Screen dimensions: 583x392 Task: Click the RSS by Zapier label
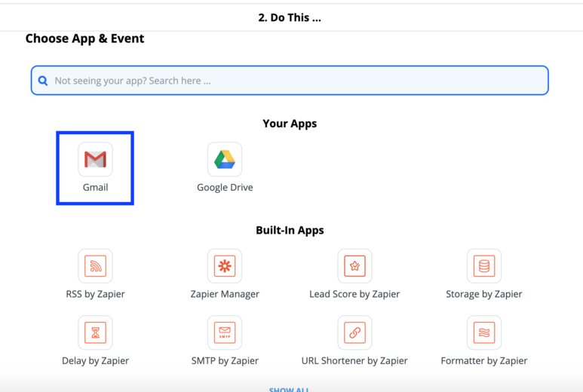[95, 294]
